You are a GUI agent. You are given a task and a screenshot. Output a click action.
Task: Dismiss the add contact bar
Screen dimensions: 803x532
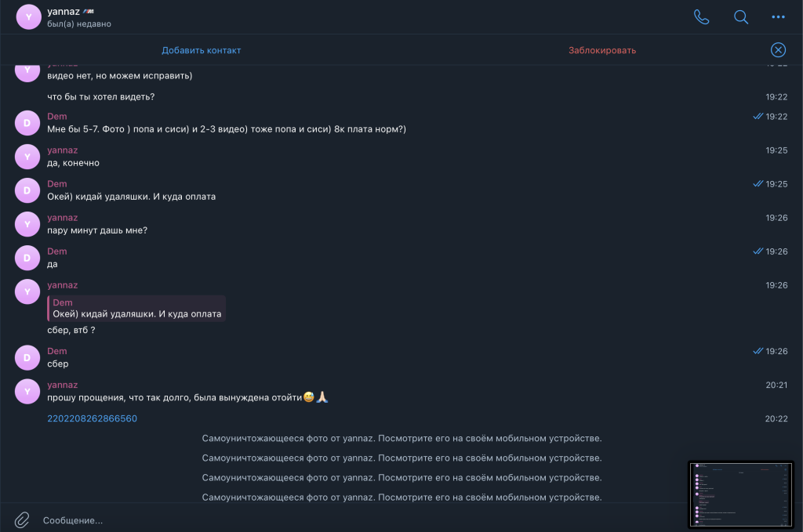(778, 50)
